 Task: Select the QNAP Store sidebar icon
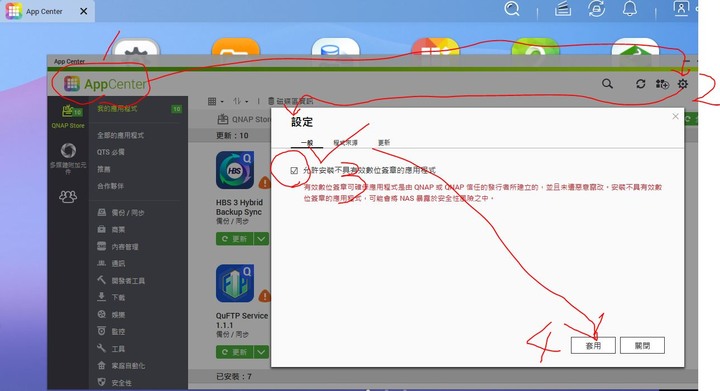click(x=68, y=117)
